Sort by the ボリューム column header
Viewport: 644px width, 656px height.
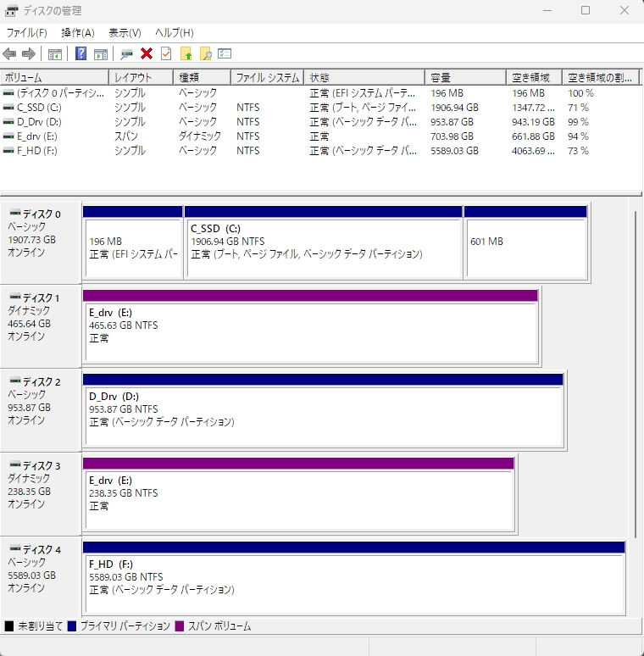click(x=55, y=77)
